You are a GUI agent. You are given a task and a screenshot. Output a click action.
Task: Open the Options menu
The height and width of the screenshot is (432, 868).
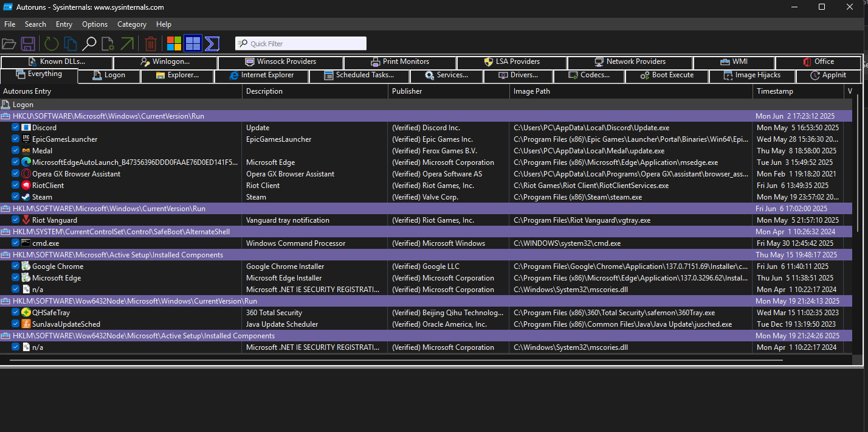95,24
